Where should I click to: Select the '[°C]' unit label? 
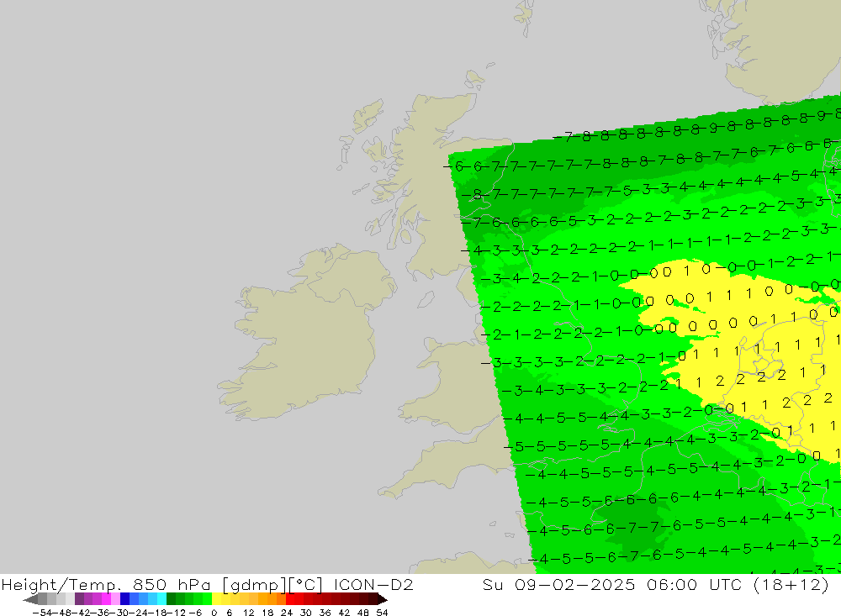coord(306,586)
